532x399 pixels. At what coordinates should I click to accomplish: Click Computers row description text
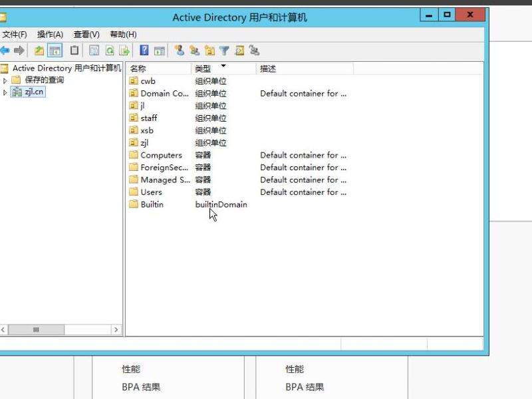[303, 155]
